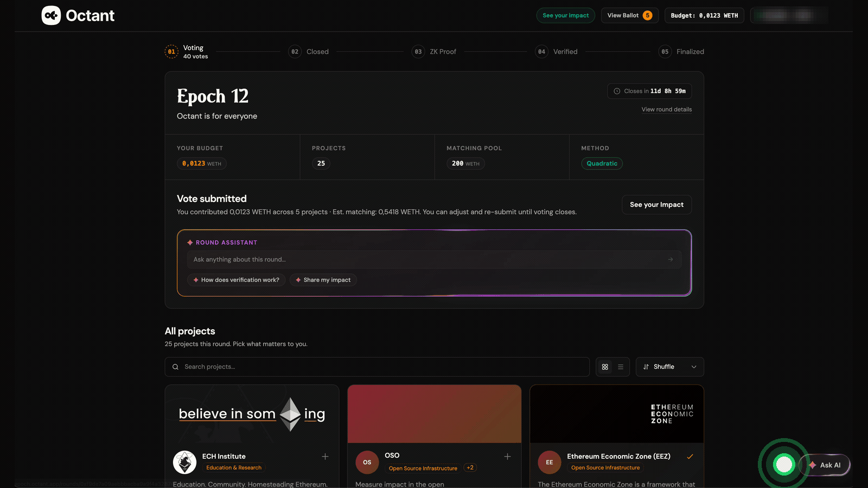This screenshot has width=868, height=488.
Task: Click the sparkle icon next to Round Assistant
Action: (190, 242)
